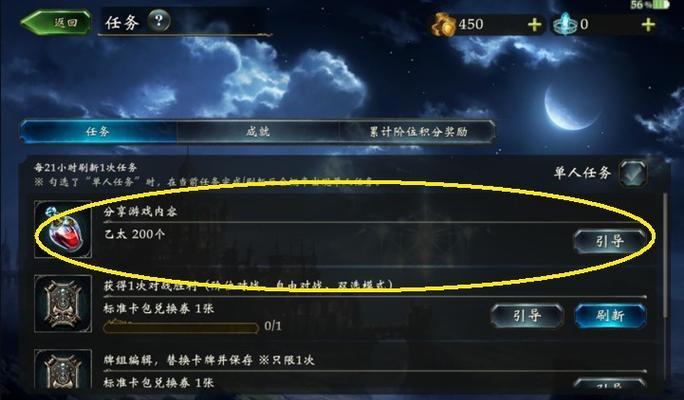Click the blue 刷新 refresh button
This screenshot has width=684, height=400.
(x=610, y=315)
